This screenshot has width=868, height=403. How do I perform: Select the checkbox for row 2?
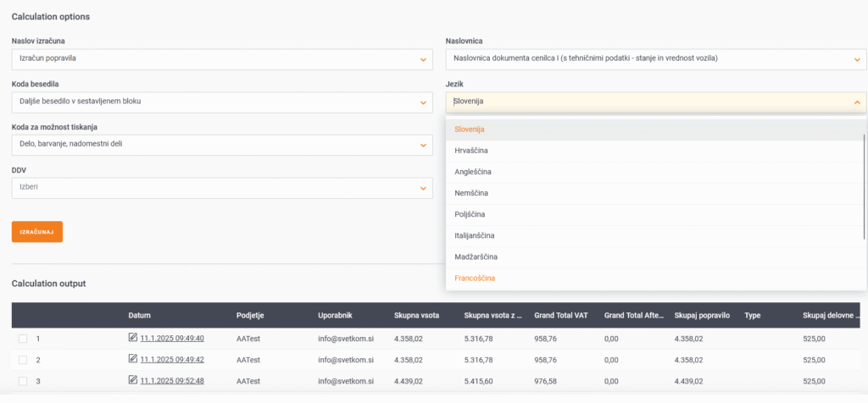pos(23,360)
